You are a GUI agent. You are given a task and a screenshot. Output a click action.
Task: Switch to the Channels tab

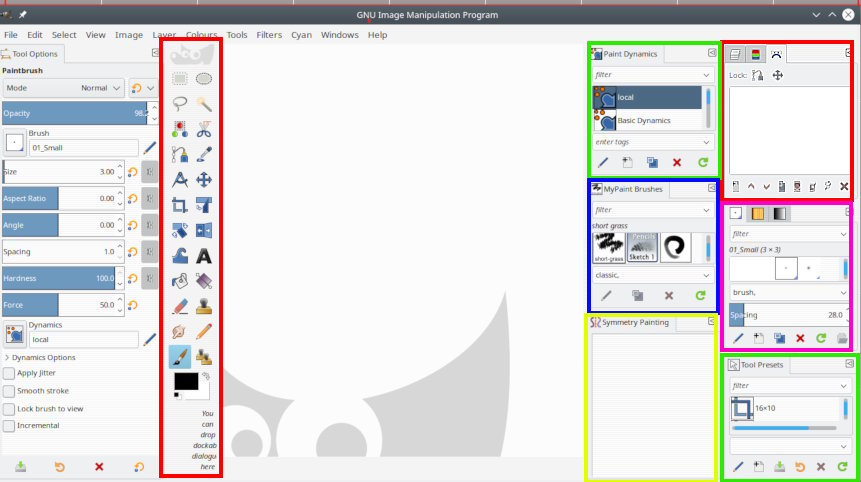tap(756, 54)
